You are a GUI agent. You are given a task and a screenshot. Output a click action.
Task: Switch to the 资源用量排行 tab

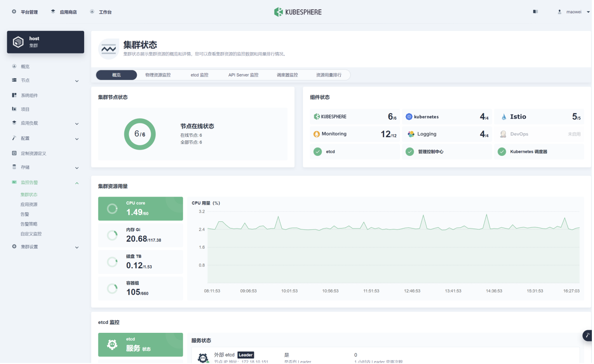329,75
